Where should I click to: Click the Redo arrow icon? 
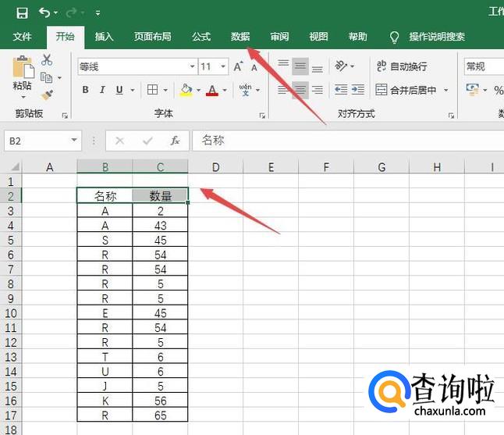pyautogui.click(x=71, y=12)
